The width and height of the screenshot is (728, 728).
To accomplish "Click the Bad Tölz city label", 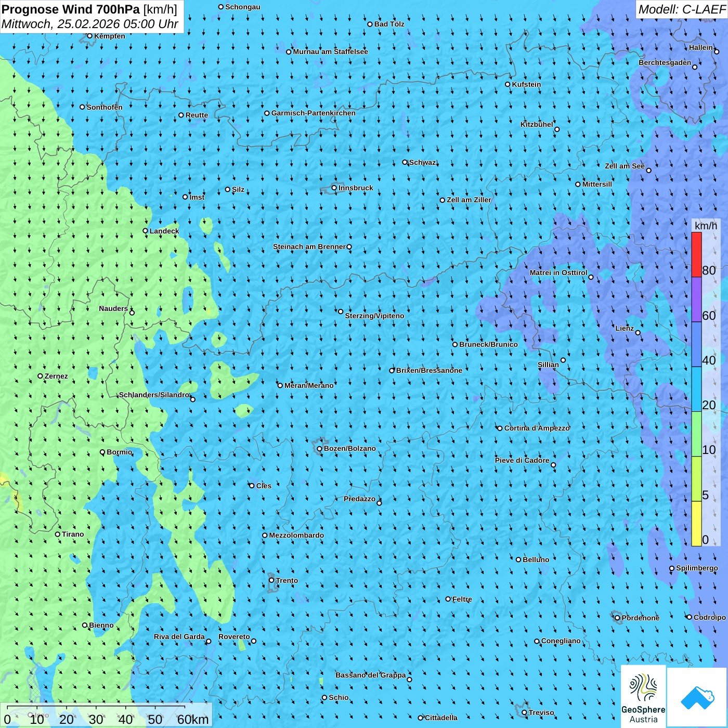I will (389, 24).
